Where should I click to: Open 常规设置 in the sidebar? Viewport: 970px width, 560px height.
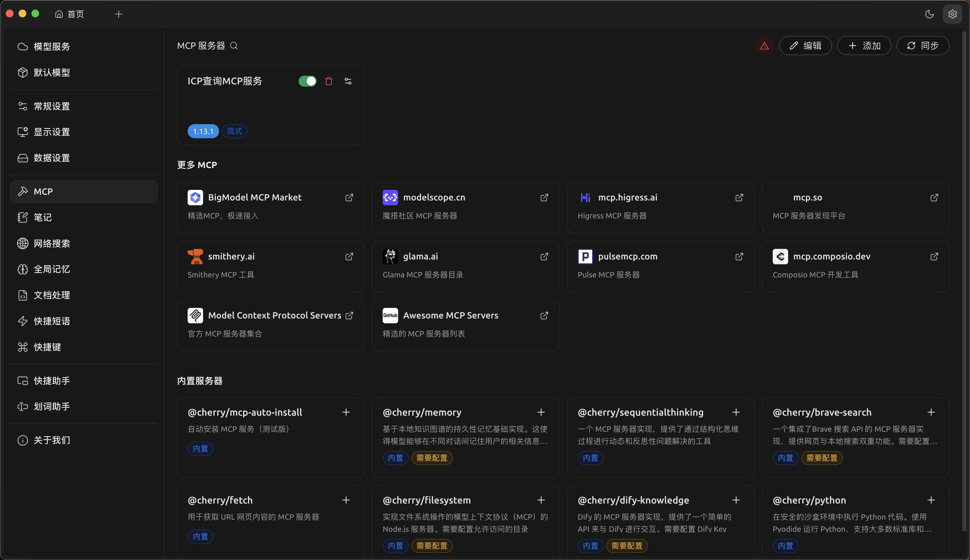[x=84, y=106]
